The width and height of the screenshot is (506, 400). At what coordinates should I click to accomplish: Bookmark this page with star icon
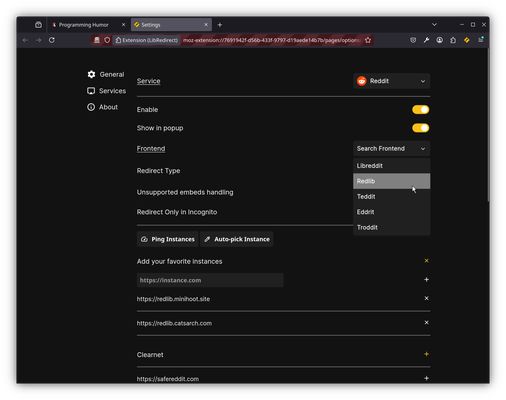click(368, 40)
